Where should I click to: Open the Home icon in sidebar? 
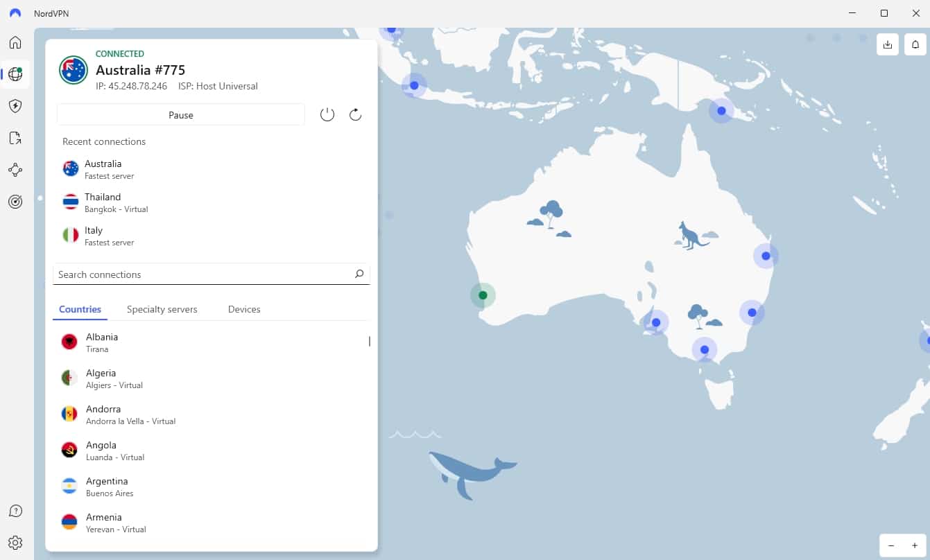[15, 42]
